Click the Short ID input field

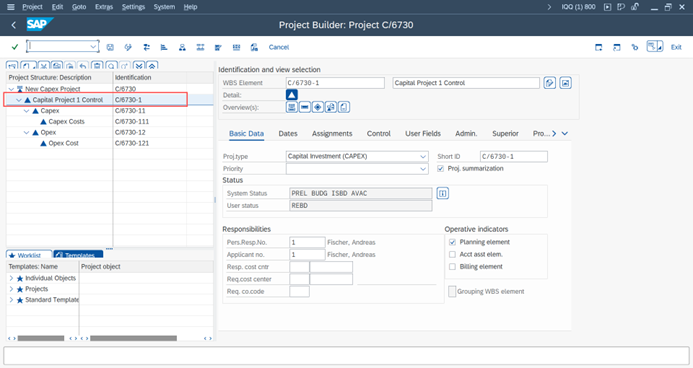pos(514,156)
